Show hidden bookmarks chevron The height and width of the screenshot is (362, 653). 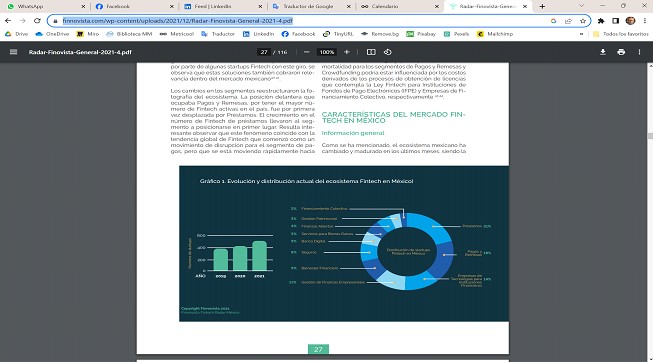tap(581, 34)
